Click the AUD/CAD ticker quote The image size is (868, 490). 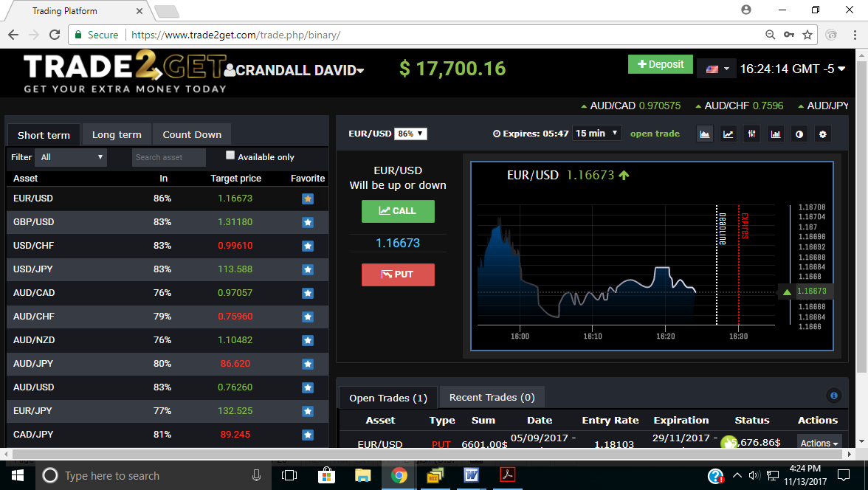(630, 106)
